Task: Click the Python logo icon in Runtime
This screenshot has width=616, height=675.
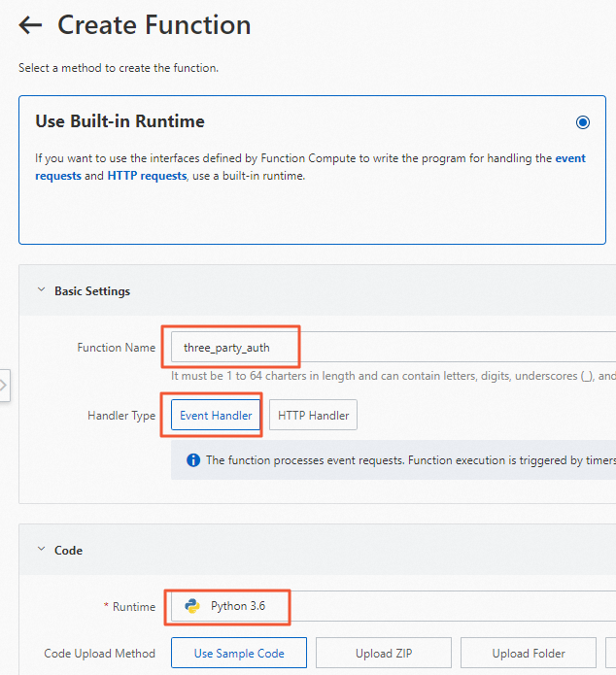Action: coord(192,606)
